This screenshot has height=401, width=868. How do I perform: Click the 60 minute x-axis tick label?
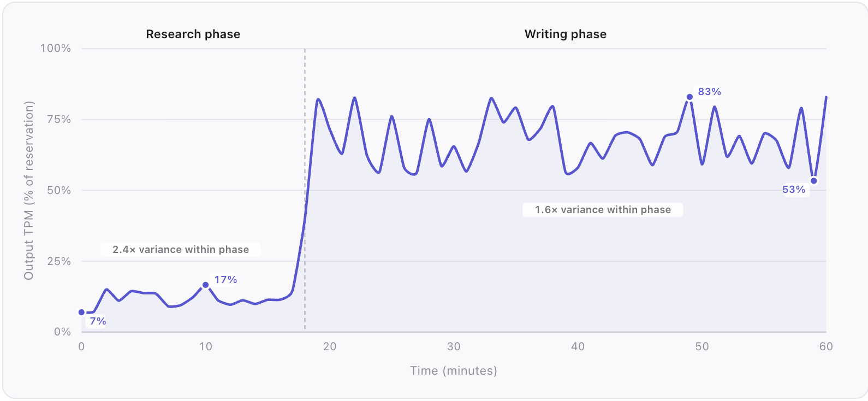click(826, 346)
